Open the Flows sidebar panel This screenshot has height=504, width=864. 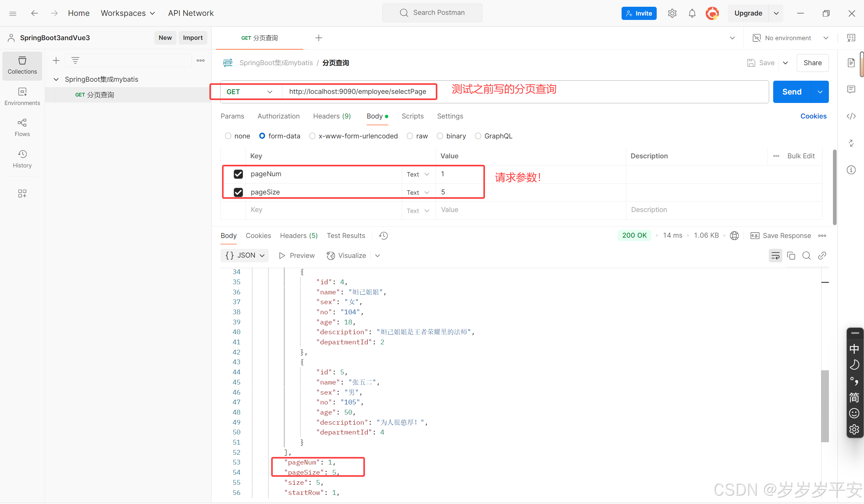pyautogui.click(x=22, y=127)
